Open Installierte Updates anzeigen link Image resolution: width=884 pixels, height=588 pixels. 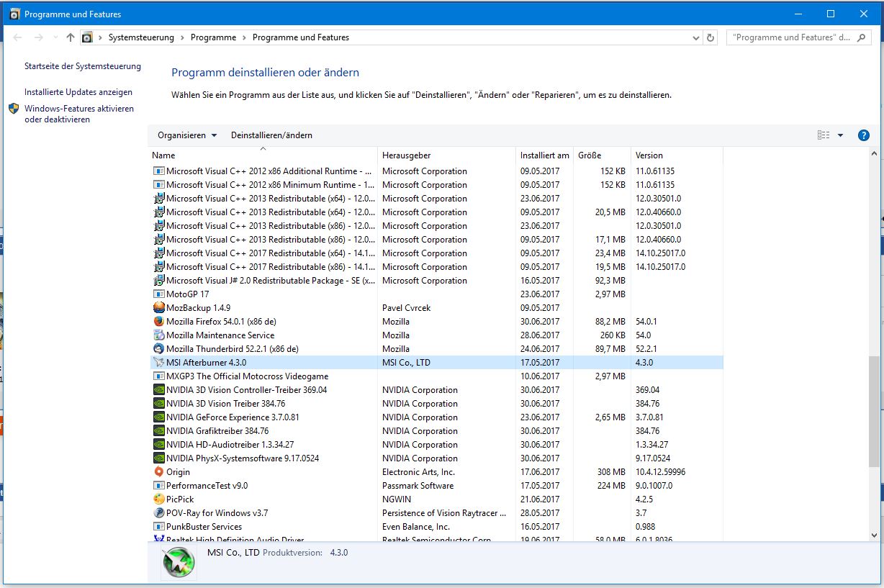tap(78, 92)
